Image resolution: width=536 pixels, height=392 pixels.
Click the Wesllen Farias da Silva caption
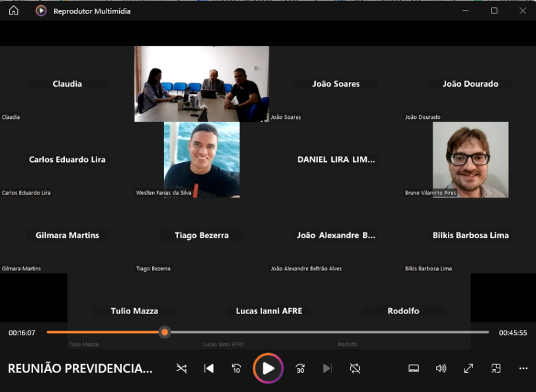click(163, 193)
